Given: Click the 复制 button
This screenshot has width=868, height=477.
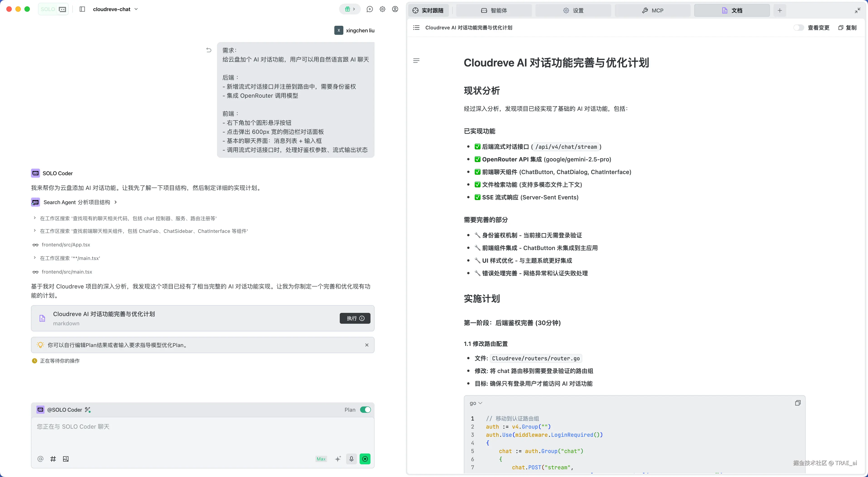Looking at the screenshot, I should [847, 28].
